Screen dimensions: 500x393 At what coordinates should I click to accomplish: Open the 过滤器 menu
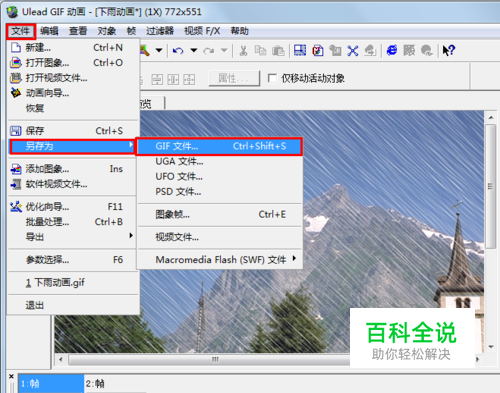(160, 31)
